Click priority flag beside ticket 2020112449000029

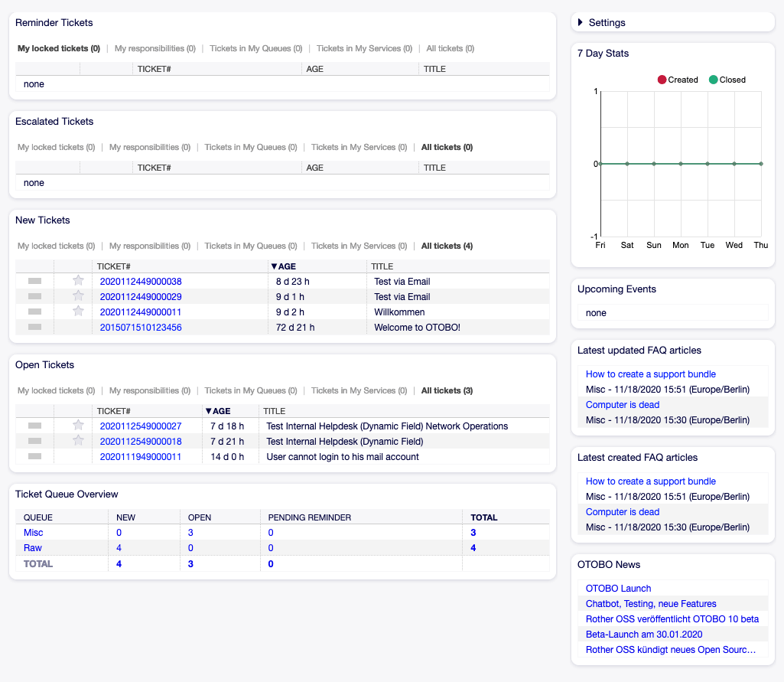click(x=34, y=297)
